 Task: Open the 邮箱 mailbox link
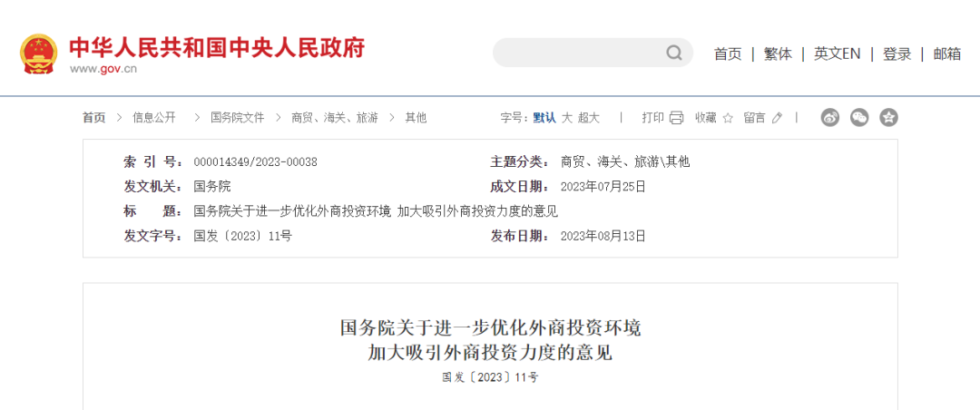[x=946, y=54]
